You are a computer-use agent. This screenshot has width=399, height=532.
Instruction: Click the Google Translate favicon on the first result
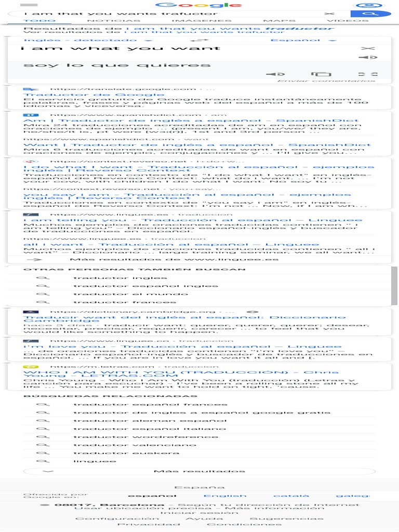[31, 89]
